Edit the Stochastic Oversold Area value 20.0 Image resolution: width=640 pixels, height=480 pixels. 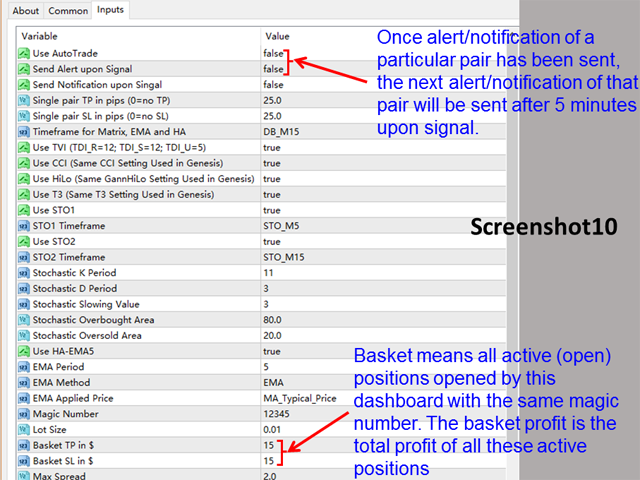pos(272,336)
